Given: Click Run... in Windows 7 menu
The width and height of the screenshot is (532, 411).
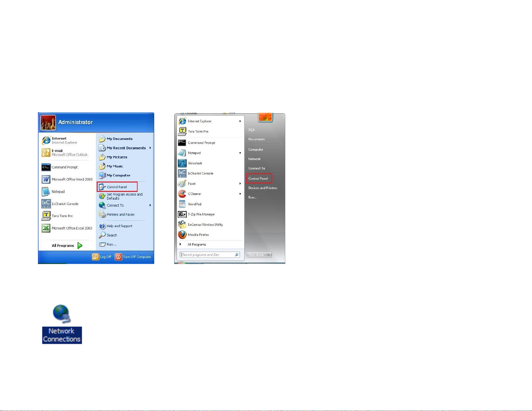Looking at the screenshot, I should point(252,197).
